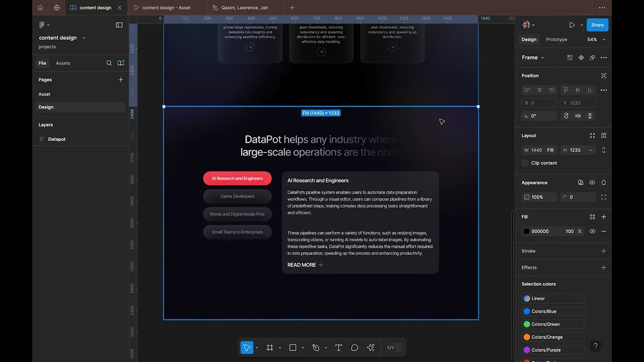Open Fill styles four-dot icon

coord(593,217)
